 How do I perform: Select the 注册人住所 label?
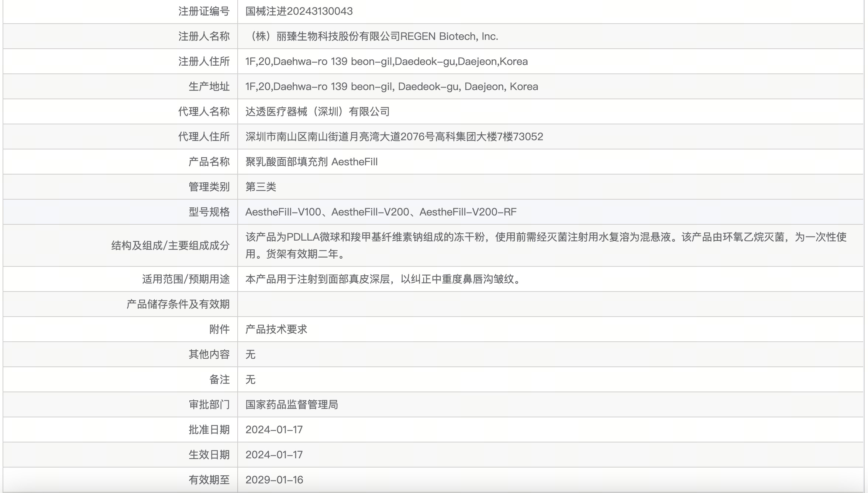(204, 61)
